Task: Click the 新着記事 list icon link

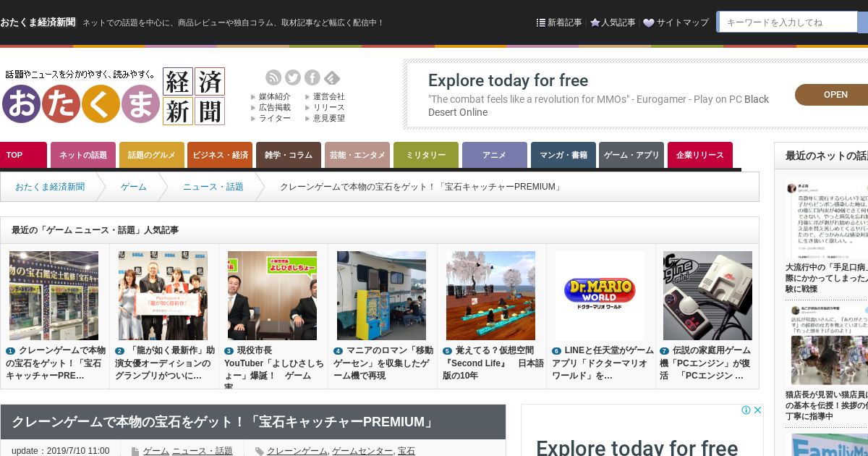Action: (x=559, y=22)
